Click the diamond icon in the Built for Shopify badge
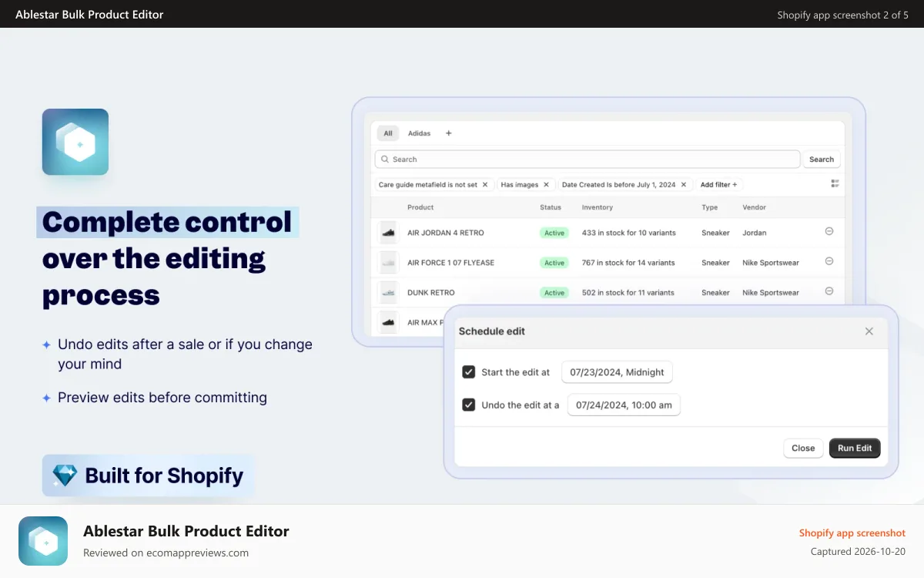Screen dimensions: 924x578 (65, 476)
